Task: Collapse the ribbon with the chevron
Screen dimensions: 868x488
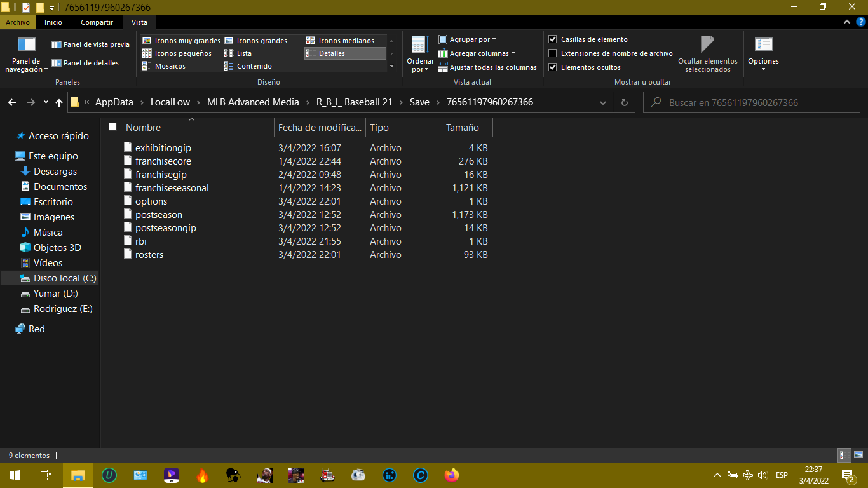Action: tap(846, 22)
